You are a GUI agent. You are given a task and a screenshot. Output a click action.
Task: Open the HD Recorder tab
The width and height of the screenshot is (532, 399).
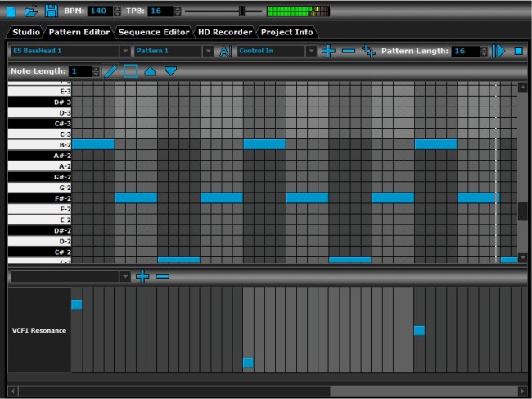point(225,32)
